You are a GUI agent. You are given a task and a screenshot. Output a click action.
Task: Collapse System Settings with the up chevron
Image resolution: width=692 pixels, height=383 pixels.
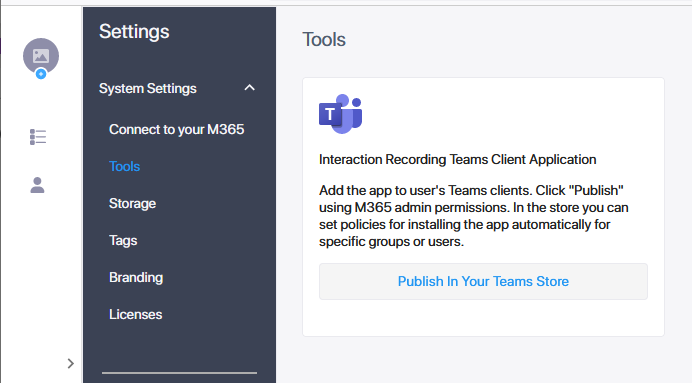[249, 88]
